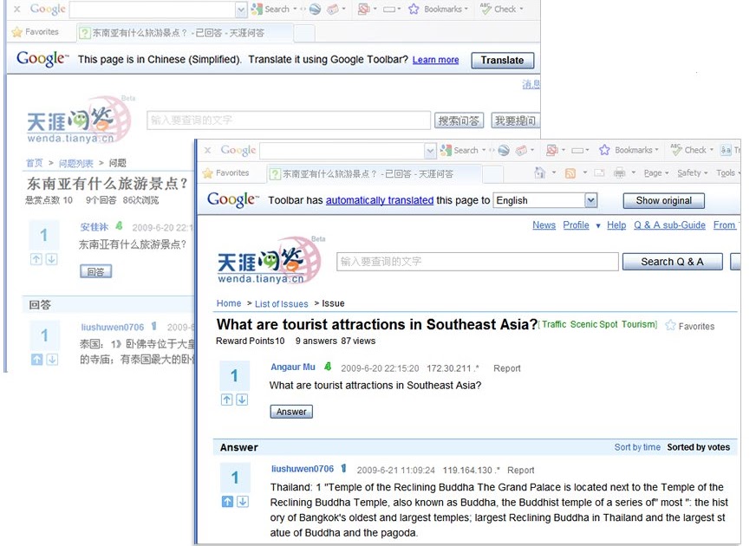Open the Page dropdown menu

(x=652, y=172)
